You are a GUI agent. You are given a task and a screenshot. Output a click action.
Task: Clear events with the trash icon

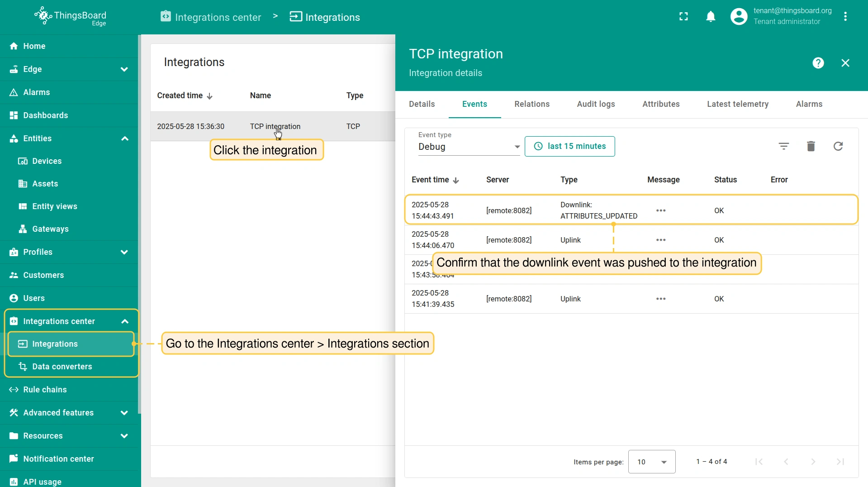click(x=811, y=146)
